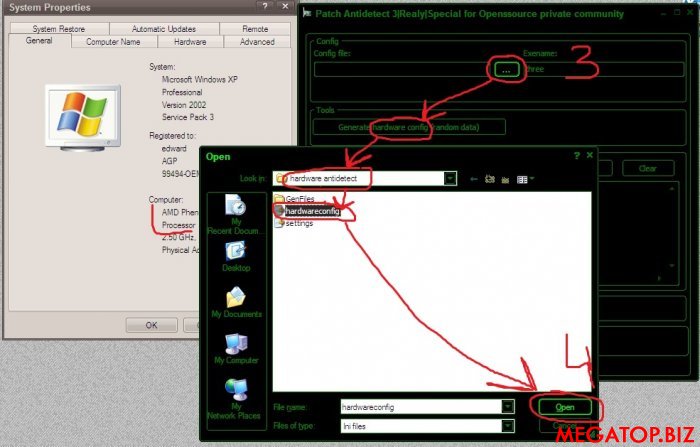Image resolution: width=700 pixels, height=447 pixels.
Task: Switch to Automatic Updates tab
Action: [164, 29]
